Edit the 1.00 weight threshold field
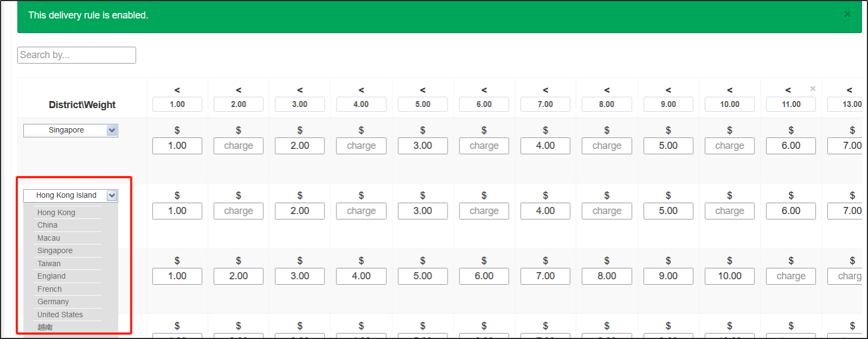This screenshot has width=868, height=339. pos(177,104)
